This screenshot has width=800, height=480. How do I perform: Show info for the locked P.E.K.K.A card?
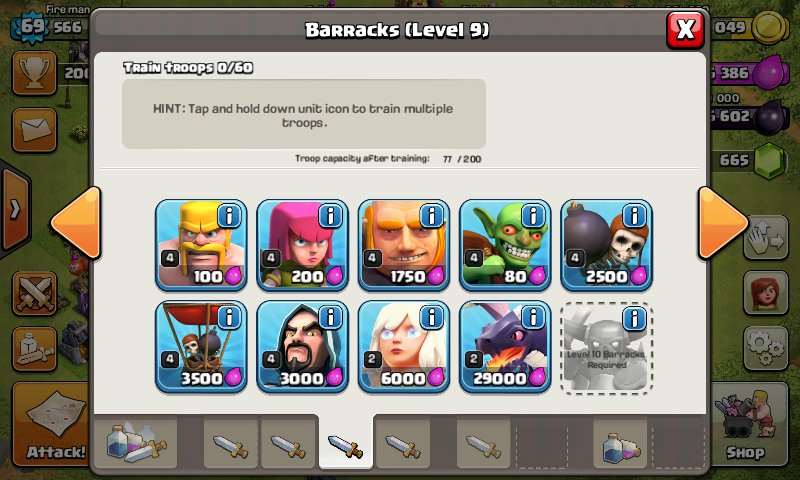635,318
